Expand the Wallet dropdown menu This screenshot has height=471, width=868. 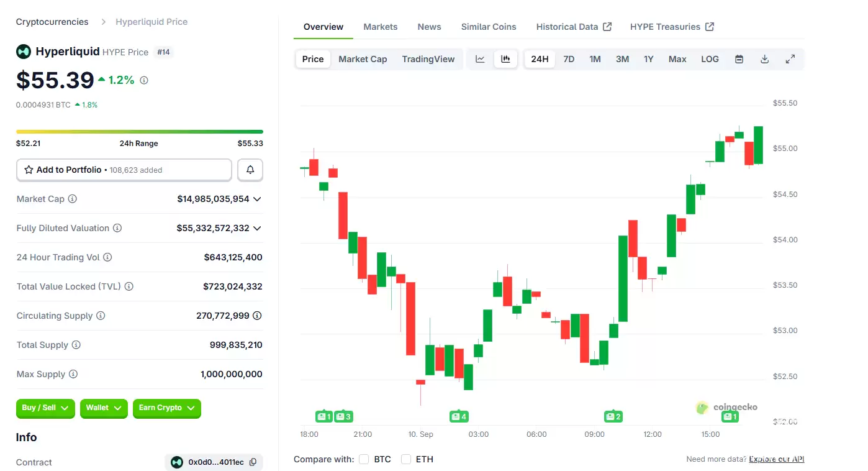tap(104, 408)
